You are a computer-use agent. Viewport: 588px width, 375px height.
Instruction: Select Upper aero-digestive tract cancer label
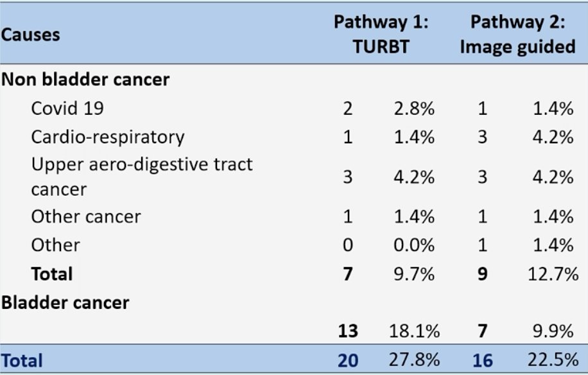[142, 177]
